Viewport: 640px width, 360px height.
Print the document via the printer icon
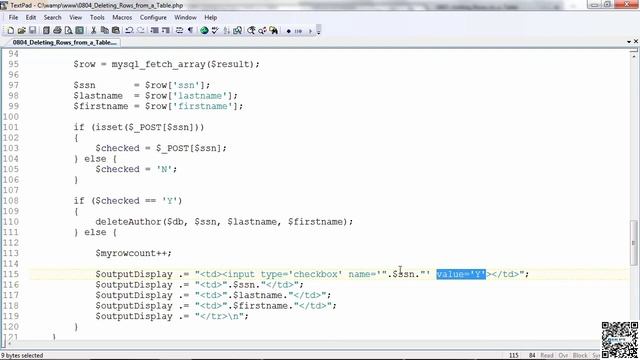pyautogui.click(x=57, y=31)
